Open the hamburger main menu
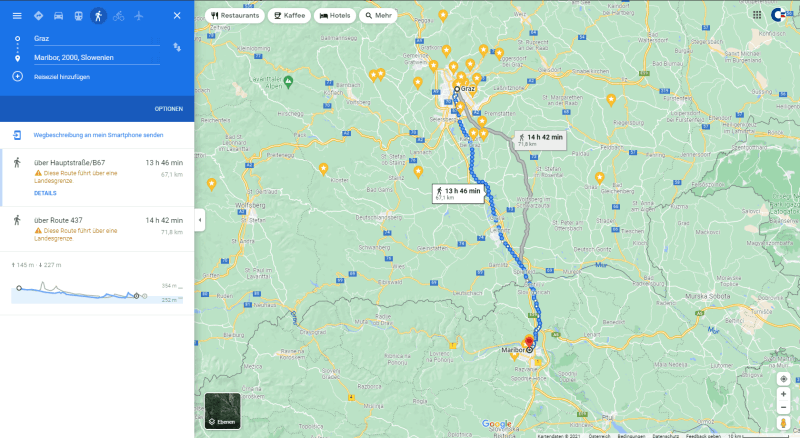800x438 pixels. (17, 16)
